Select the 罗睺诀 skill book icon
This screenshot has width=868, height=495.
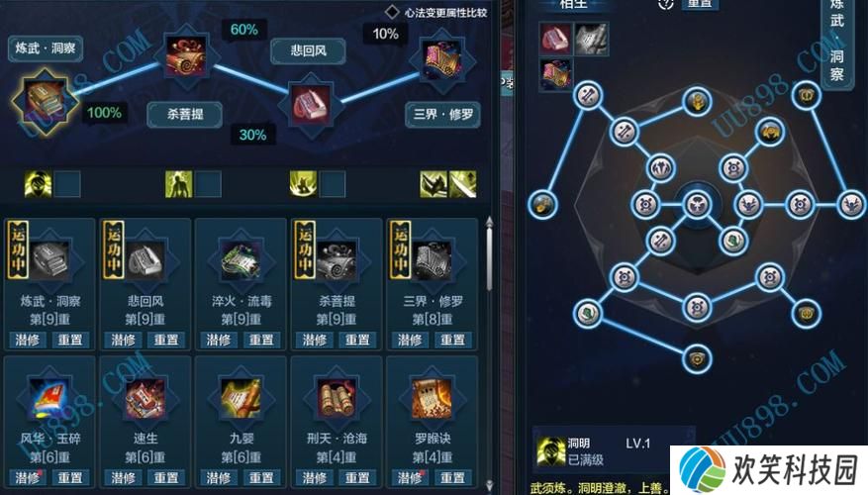tap(432, 398)
